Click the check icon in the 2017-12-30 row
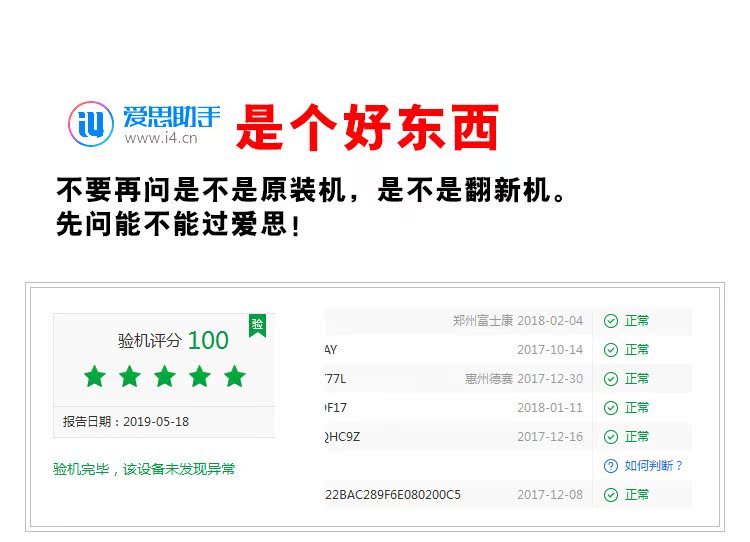The height and width of the screenshot is (542, 750). click(x=611, y=379)
